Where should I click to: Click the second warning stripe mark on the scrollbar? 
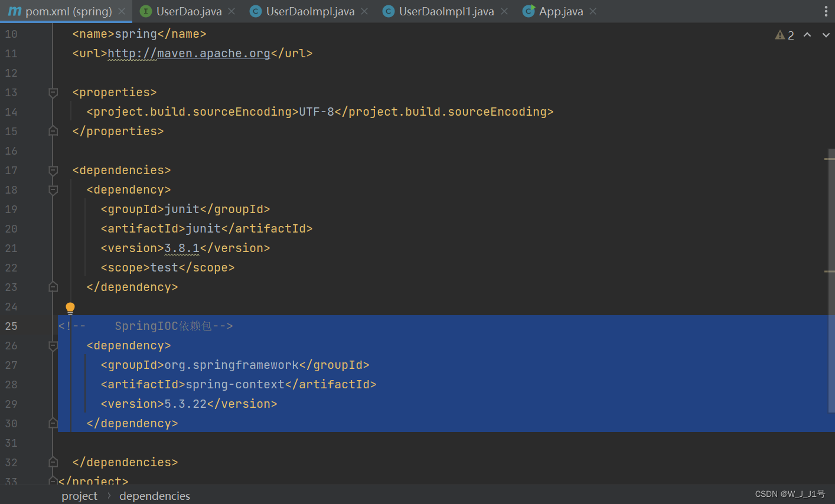click(x=829, y=271)
